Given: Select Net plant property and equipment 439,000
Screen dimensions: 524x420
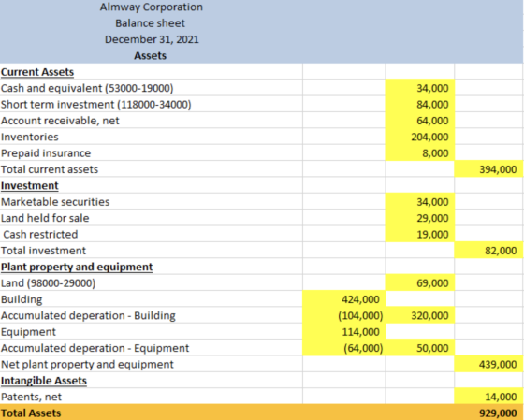Looking at the screenshot, I should (488, 364).
